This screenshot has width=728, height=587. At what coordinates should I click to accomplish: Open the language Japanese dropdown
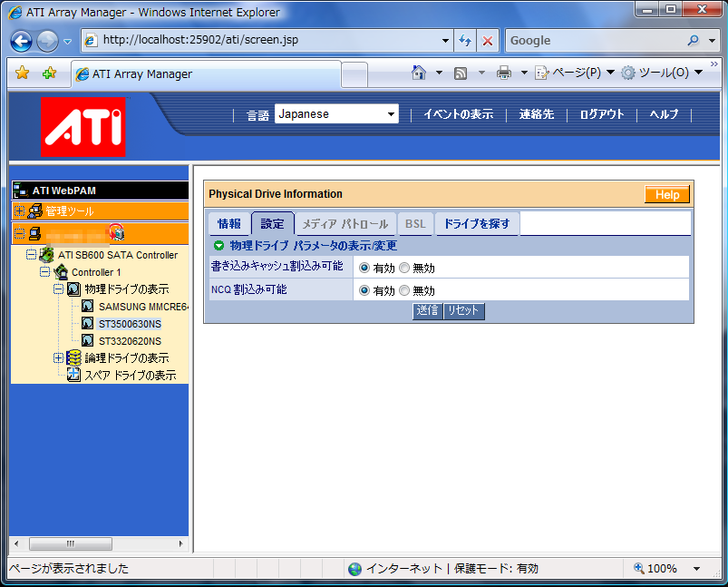(x=336, y=114)
